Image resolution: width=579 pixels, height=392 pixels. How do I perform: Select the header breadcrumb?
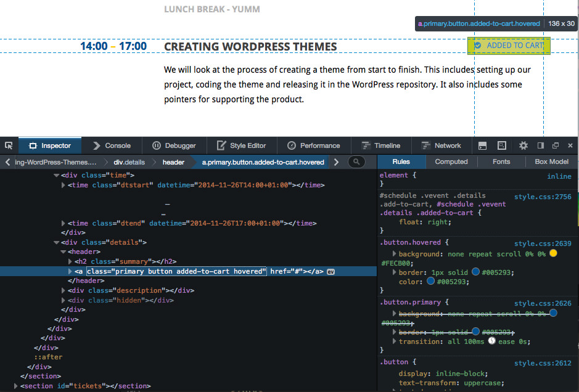pos(173,162)
